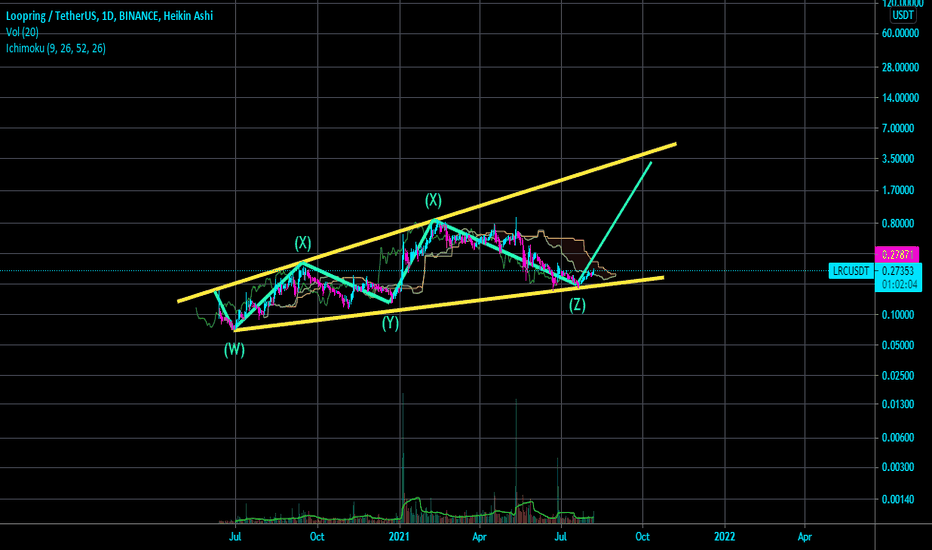Select the (Y) wave label
This screenshot has height=550, width=932.
click(x=390, y=323)
